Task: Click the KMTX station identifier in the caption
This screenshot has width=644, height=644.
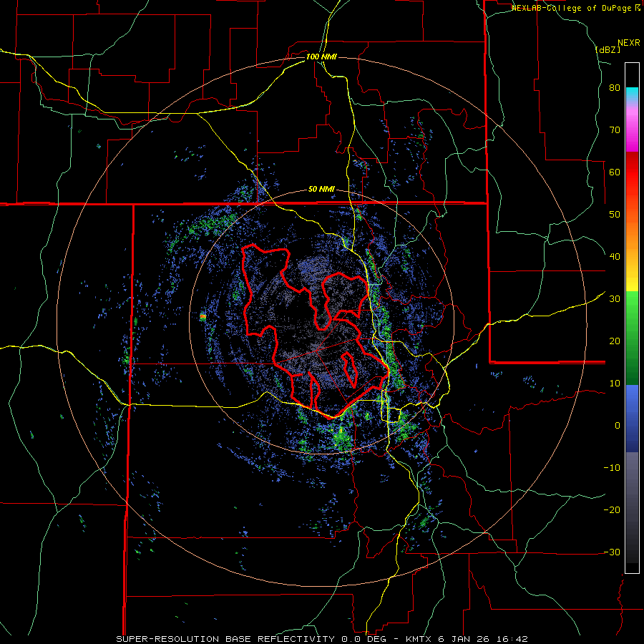Action: 418,639
